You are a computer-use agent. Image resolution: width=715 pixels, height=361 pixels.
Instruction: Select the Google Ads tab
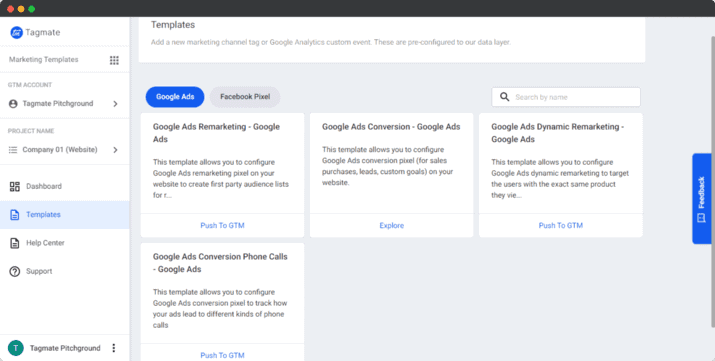coord(175,97)
